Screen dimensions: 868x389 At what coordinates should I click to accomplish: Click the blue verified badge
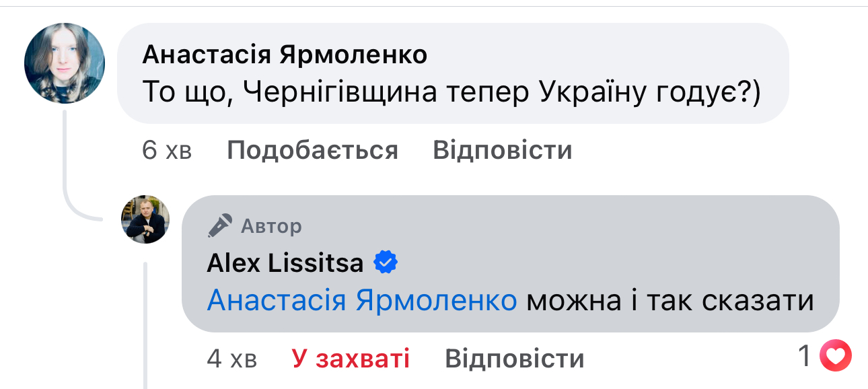point(386,263)
